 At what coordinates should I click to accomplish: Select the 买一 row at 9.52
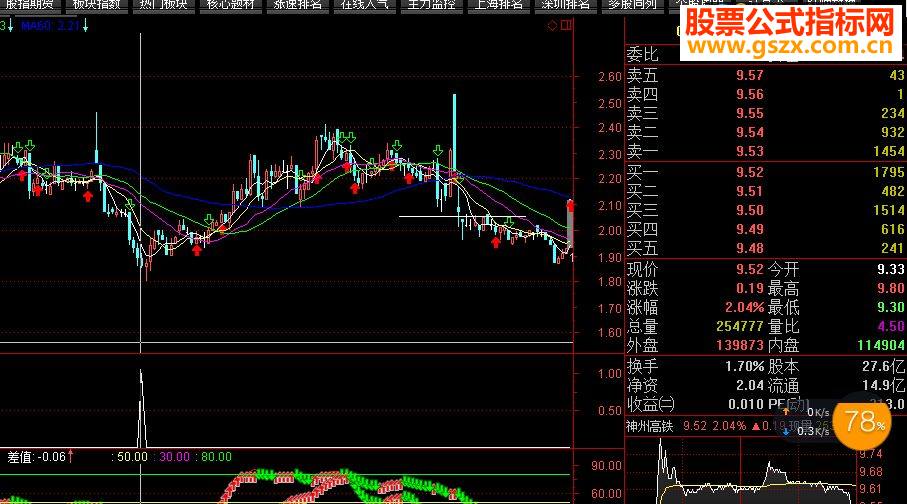[765, 172]
